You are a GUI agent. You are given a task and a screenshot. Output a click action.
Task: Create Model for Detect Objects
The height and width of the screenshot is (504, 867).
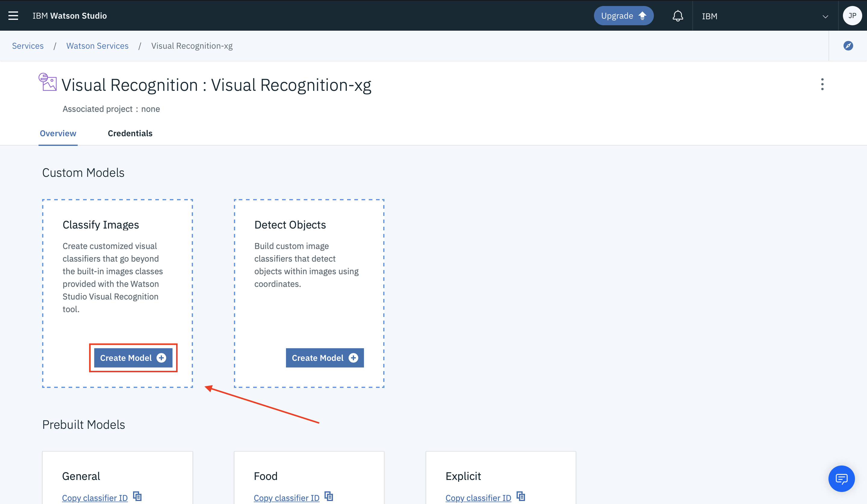pos(325,358)
